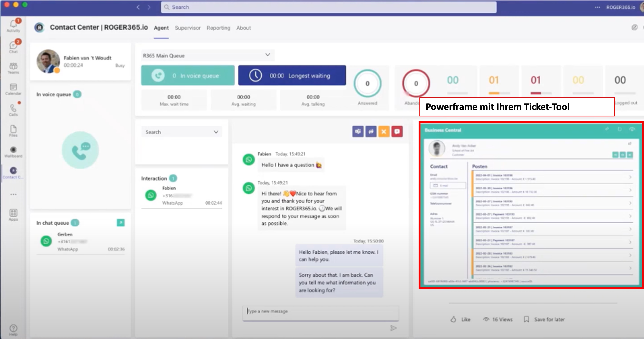644x339 pixels.
Task: Open Fabien's WhatsApp interaction
Action: click(x=181, y=195)
